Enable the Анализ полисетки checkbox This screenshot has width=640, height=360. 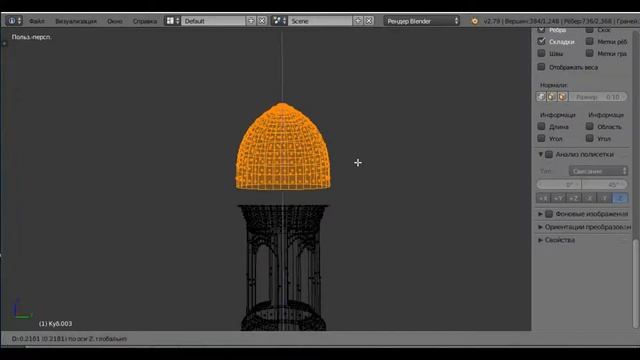point(549,154)
